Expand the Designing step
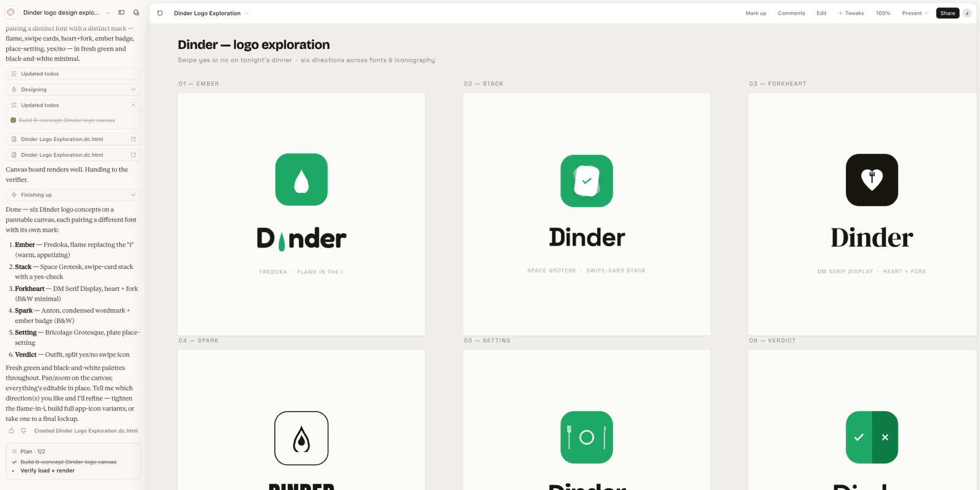This screenshot has width=980, height=490. coord(133,89)
